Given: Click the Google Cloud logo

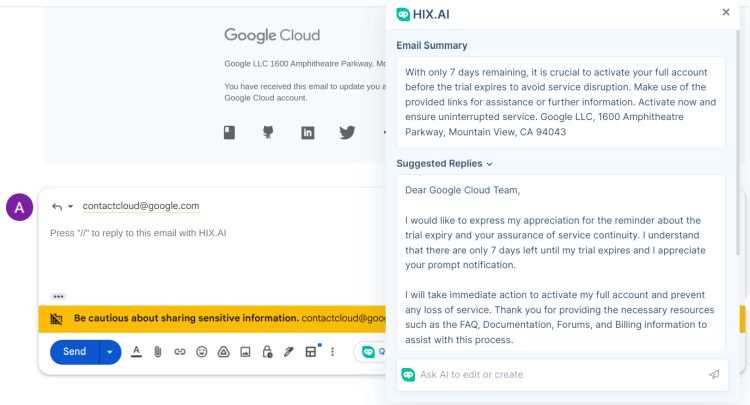Looking at the screenshot, I should pos(272,35).
